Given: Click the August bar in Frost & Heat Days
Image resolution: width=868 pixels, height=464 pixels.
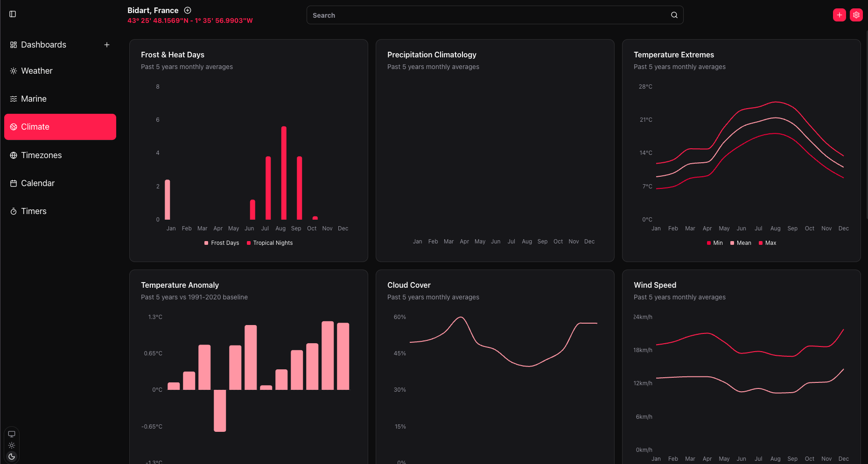Looking at the screenshot, I should (284, 173).
